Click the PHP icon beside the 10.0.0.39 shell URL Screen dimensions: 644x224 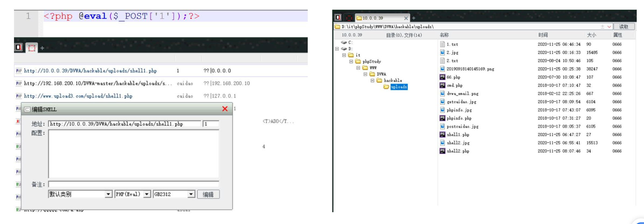19,71
